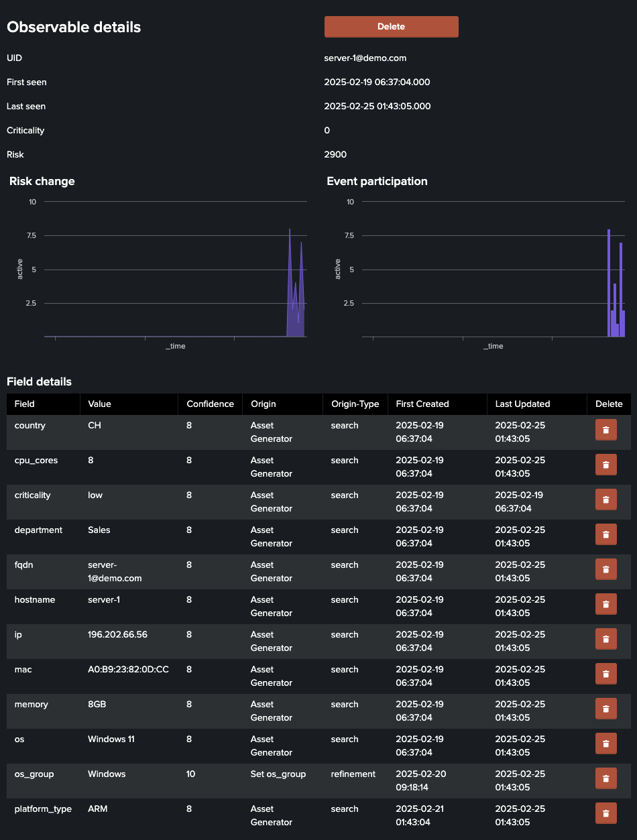Viewport: 637px width, 840px height.
Task: Remove the platform_type field
Action: point(605,813)
